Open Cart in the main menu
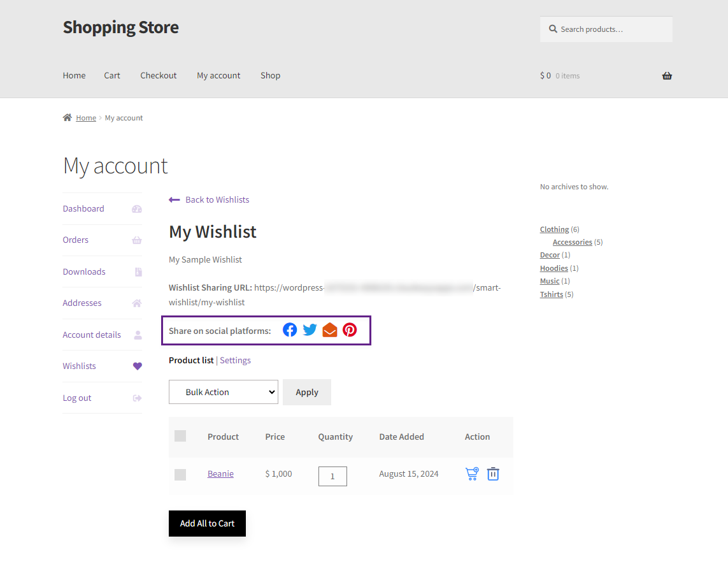 112,75
